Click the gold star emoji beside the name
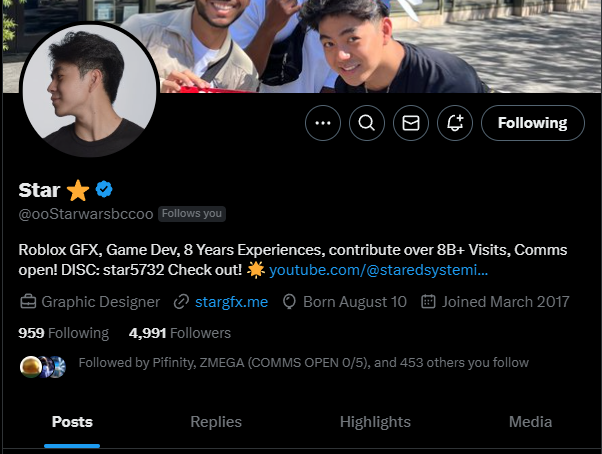This screenshot has width=602, height=454. [78, 190]
